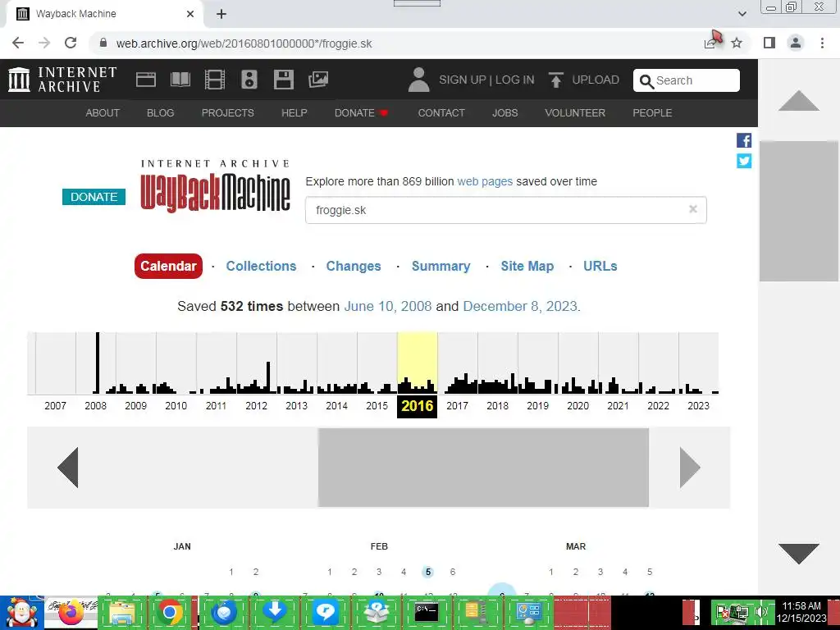Open the CONTACT menu item

click(x=441, y=113)
